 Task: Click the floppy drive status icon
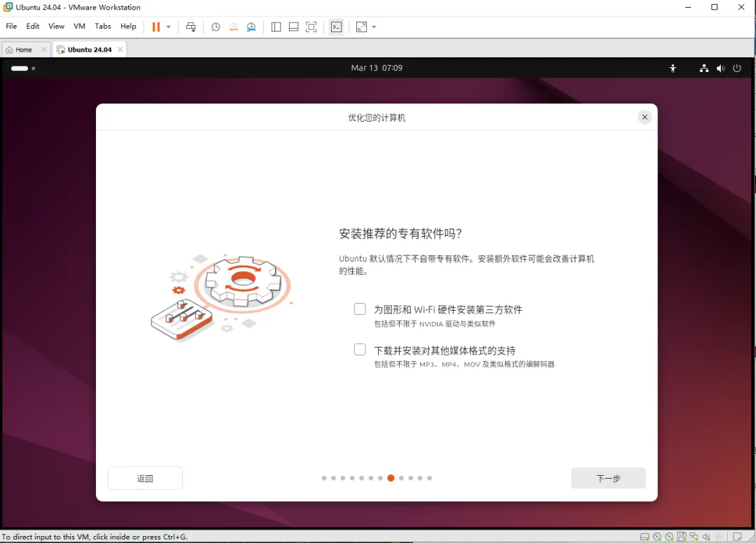(x=681, y=537)
